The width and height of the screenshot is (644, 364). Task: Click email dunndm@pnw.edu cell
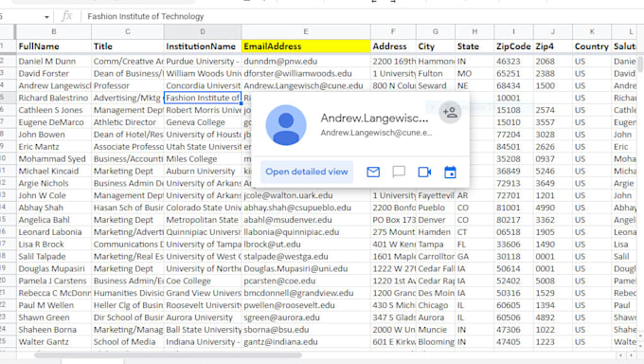(x=306, y=62)
